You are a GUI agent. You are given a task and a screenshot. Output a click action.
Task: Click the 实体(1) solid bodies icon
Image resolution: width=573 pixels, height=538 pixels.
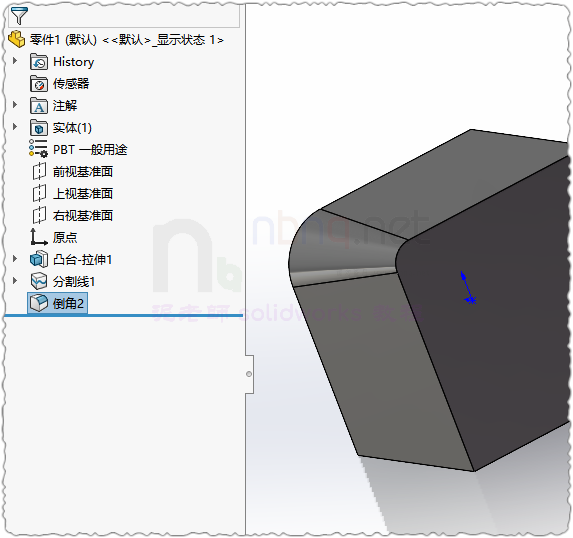point(39,128)
